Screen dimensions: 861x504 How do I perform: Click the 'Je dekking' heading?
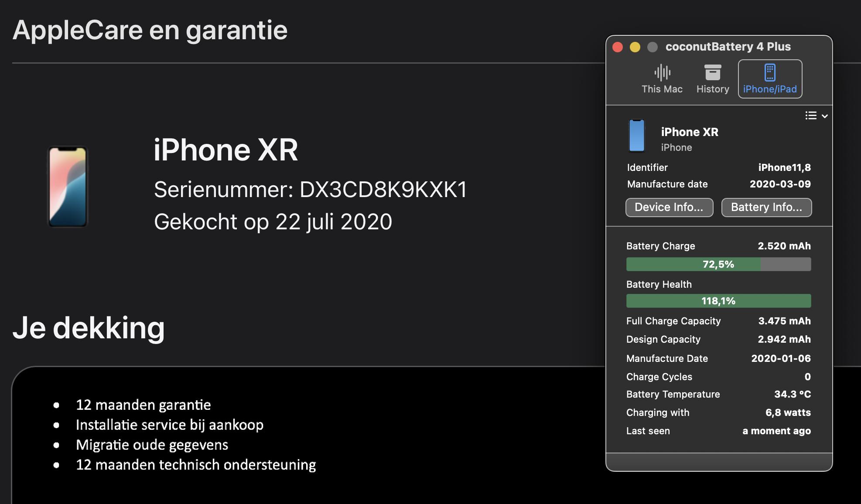tap(89, 328)
